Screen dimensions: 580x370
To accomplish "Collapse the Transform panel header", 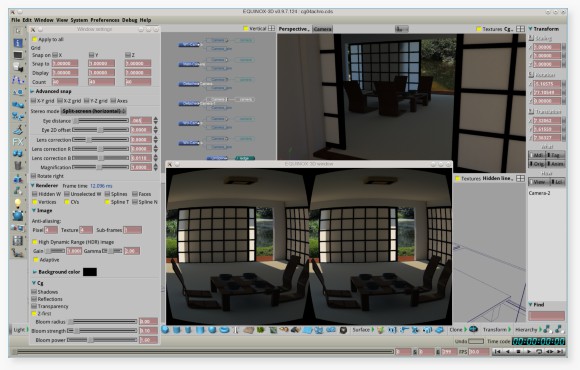I will [530, 28].
